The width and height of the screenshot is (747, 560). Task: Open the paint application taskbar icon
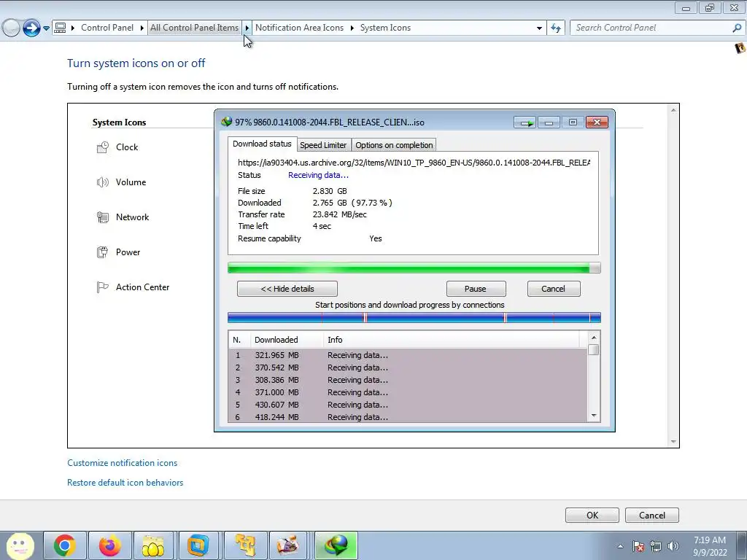tap(288, 545)
